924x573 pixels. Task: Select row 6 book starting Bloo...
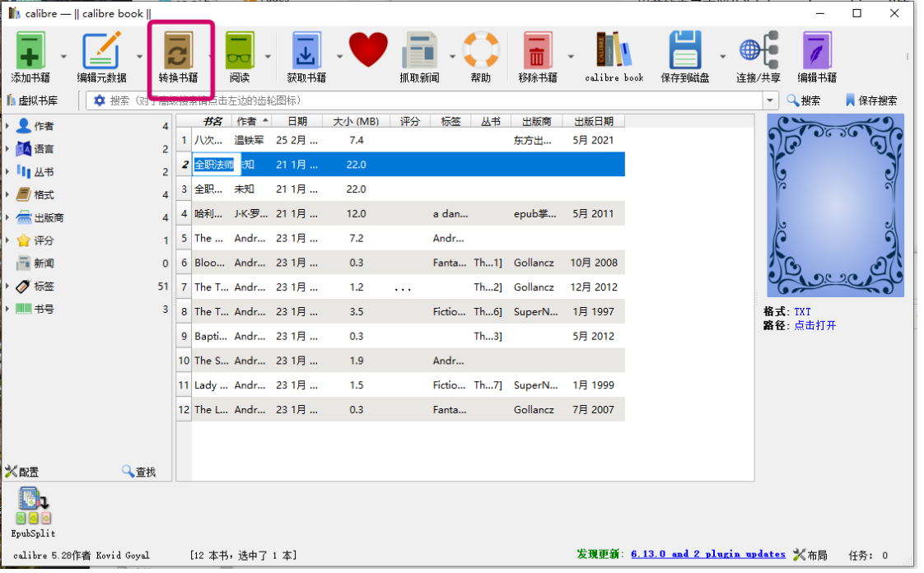(401, 263)
